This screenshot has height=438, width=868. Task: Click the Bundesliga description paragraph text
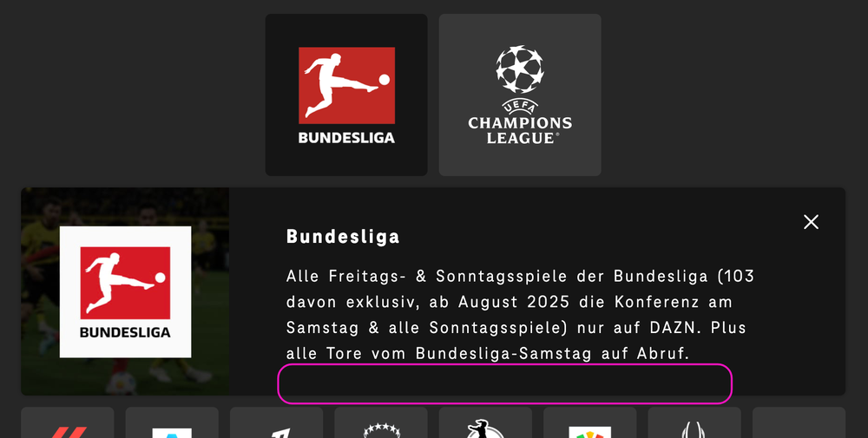click(520, 315)
